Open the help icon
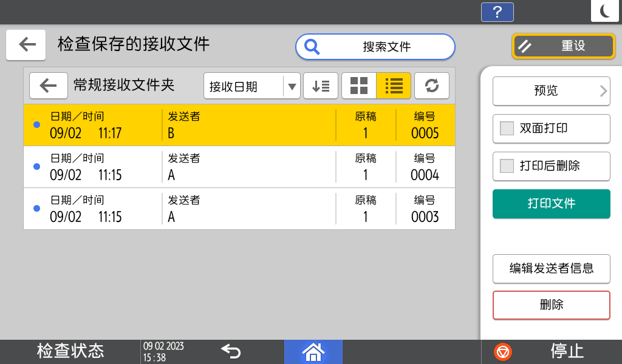Screen dimensions: 622x364 point(497,12)
